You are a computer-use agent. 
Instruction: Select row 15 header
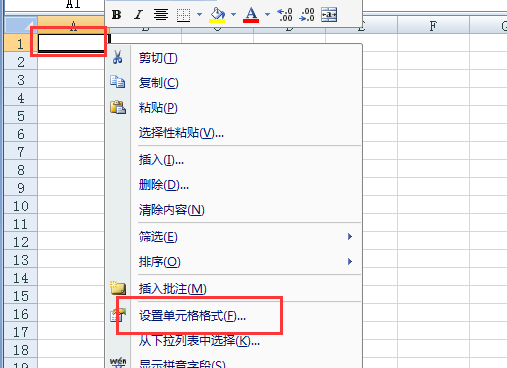coord(21,296)
